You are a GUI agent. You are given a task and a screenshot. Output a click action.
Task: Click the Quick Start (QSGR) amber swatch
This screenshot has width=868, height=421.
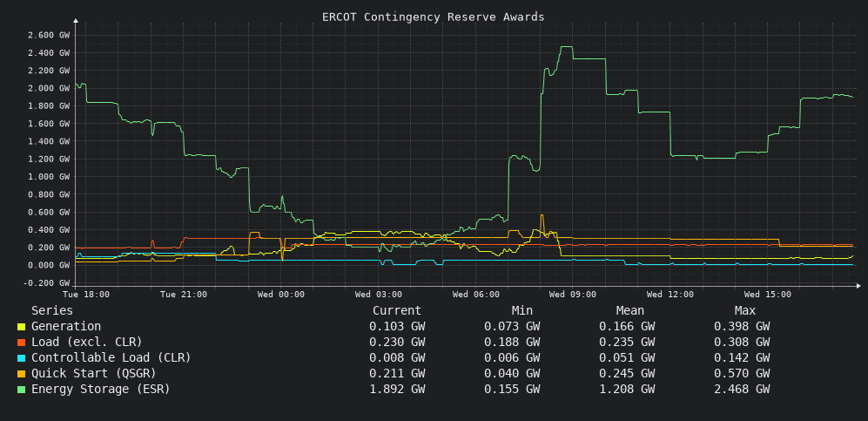[x=21, y=374]
